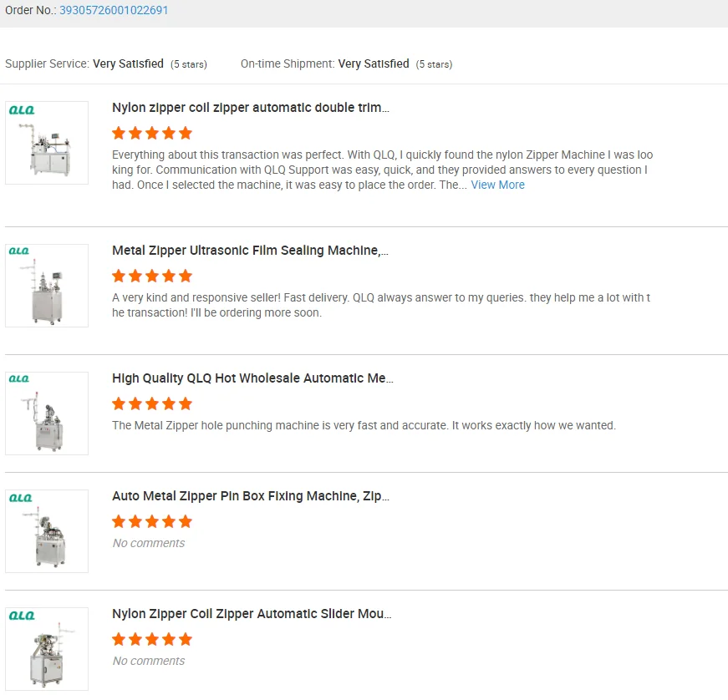The width and height of the screenshot is (728, 700).
Task: Open Nylon Zipper Slider Mounting machine thumbnail
Action: coord(47,649)
